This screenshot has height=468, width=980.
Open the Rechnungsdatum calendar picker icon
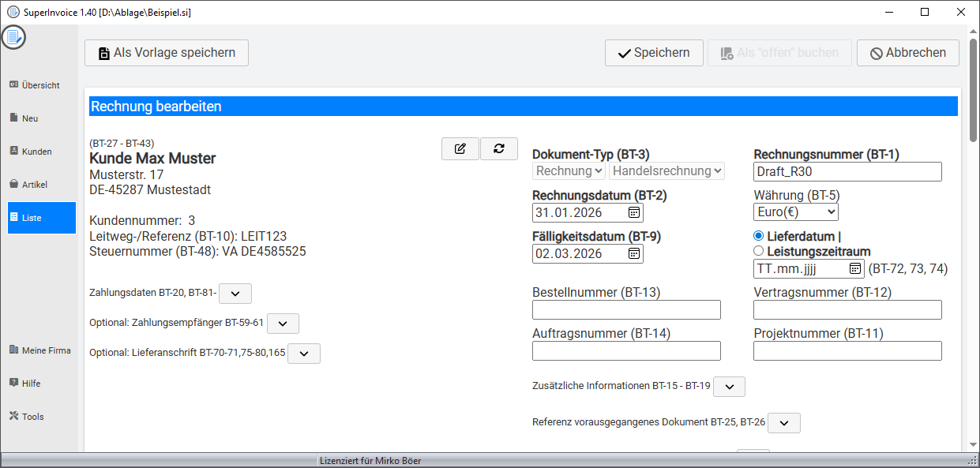633,212
